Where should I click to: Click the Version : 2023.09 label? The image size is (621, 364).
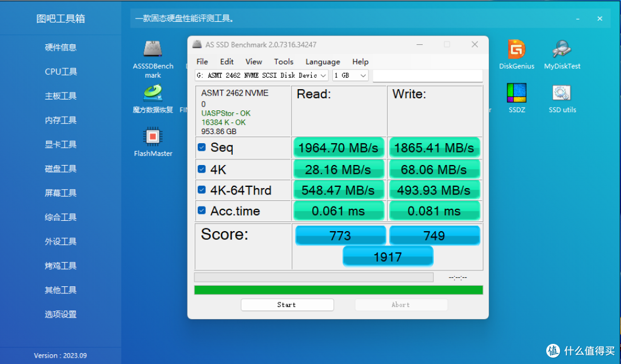pyautogui.click(x=60, y=355)
